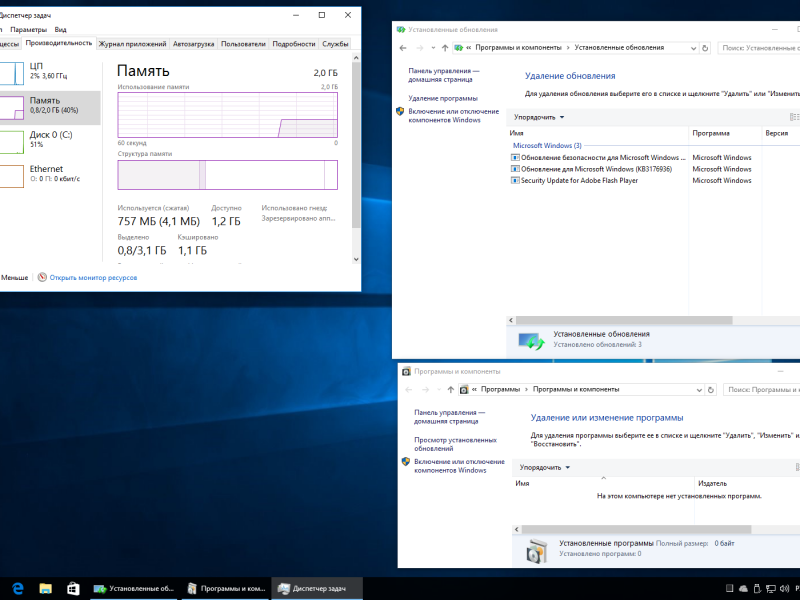Select the Обновление безопасности для Microsoft Windows row
This screenshot has width=800, height=600.
click(654, 158)
